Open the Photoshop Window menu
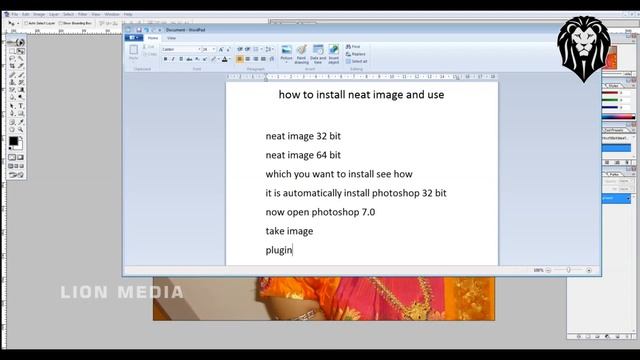 [x=112, y=14]
